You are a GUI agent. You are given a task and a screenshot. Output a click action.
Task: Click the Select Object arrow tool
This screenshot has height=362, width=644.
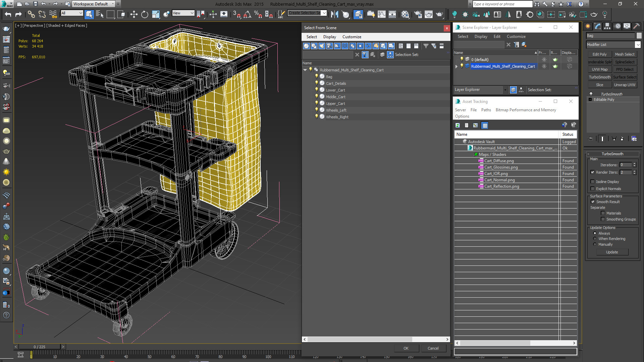[x=89, y=14]
